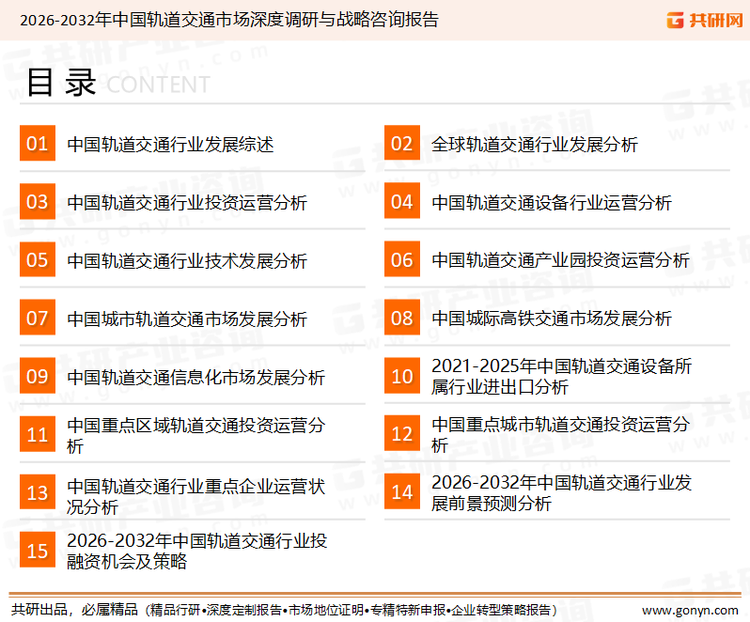Click the orange 04 number badge
Viewport: 750px width, 622px height.
coord(402,201)
